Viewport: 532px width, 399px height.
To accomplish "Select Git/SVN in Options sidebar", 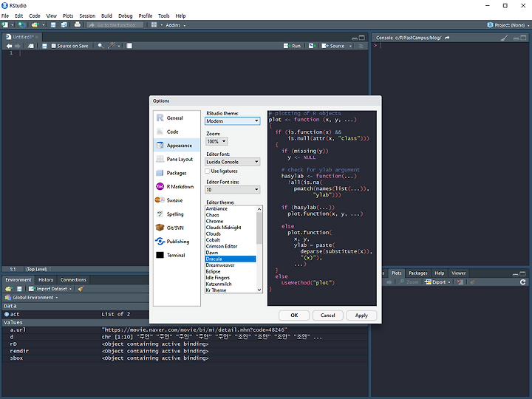I will [177, 228].
